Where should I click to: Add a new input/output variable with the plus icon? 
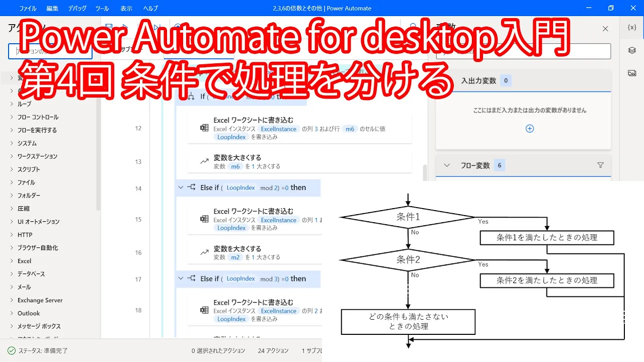point(529,128)
